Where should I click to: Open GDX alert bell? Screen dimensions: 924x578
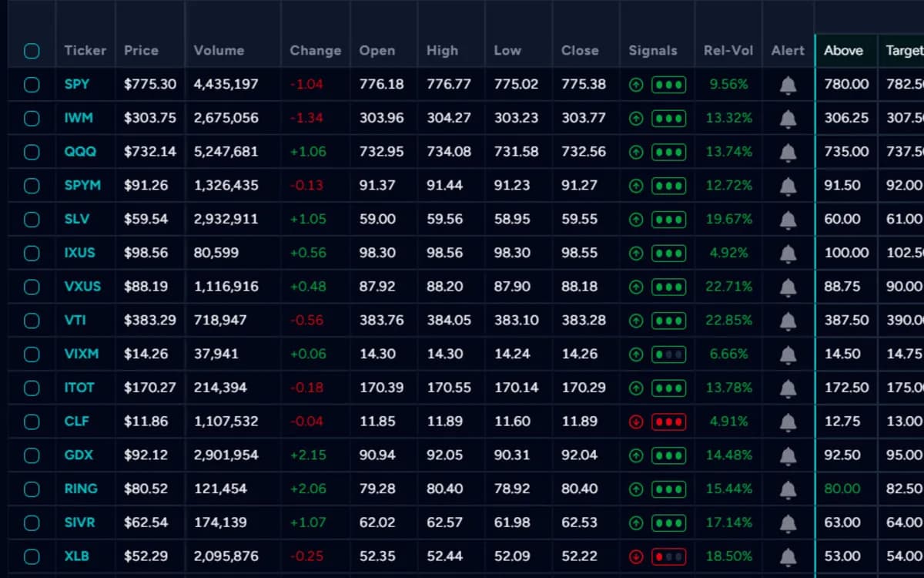pyautogui.click(x=788, y=455)
